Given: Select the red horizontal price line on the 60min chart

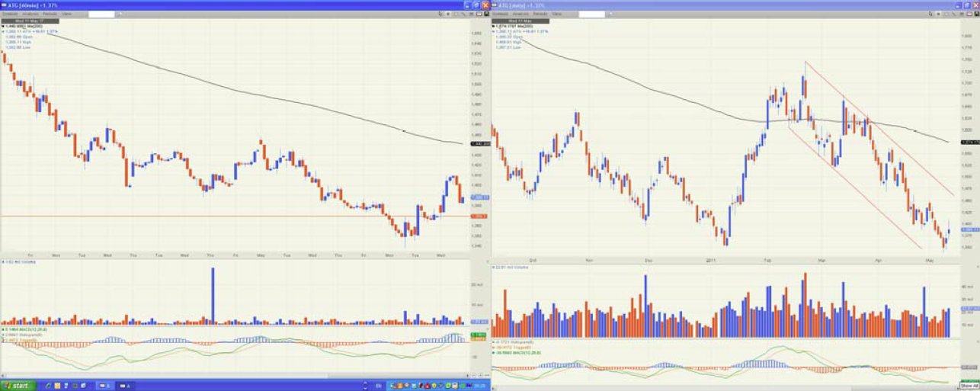Looking at the screenshot, I should tap(229, 216).
